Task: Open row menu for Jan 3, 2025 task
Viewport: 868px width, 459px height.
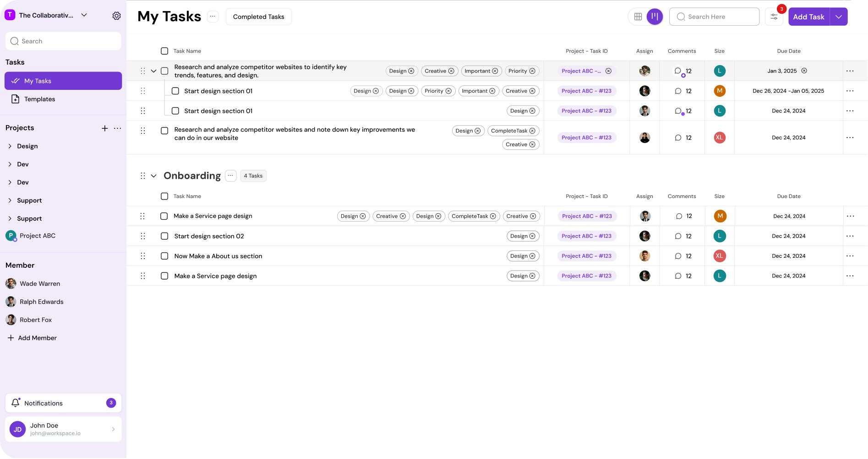Action: 850,71
